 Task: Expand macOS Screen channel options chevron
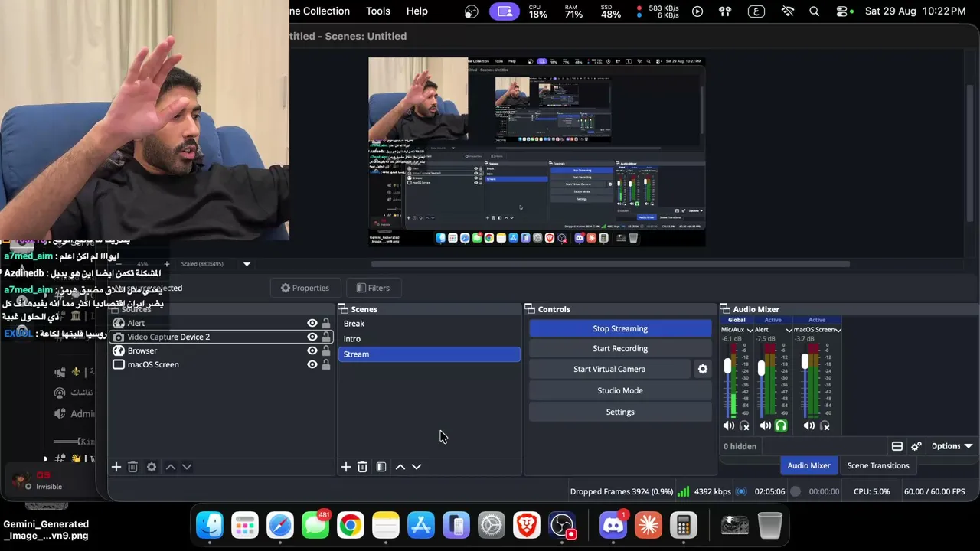point(838,330)
